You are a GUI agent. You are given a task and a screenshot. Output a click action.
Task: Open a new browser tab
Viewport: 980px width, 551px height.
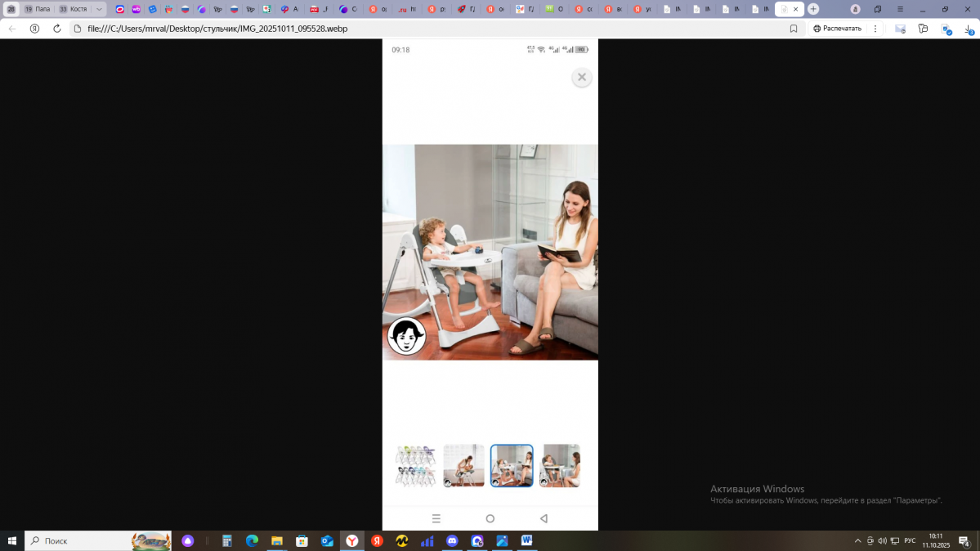pos(813,9)
